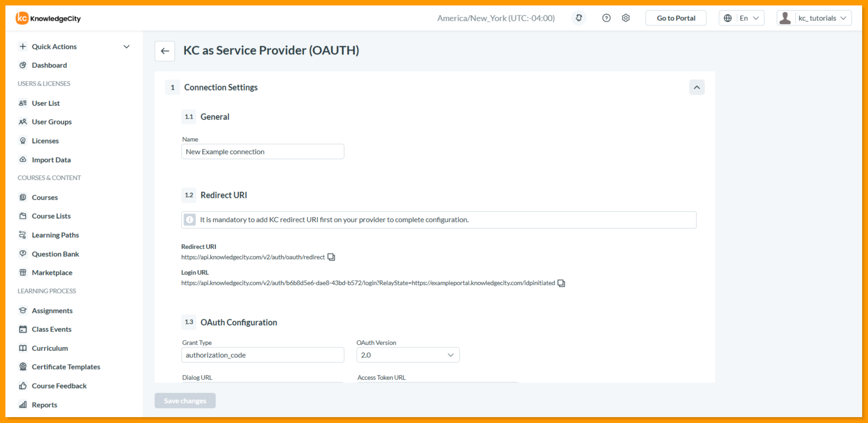
Task: Open Course Feedback in the sidebar
Action: tap(59, 386)
